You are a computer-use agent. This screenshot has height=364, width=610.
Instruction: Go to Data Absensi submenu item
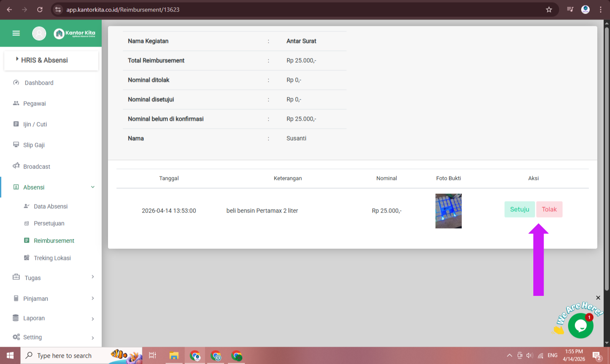click(x=50, y=207)
